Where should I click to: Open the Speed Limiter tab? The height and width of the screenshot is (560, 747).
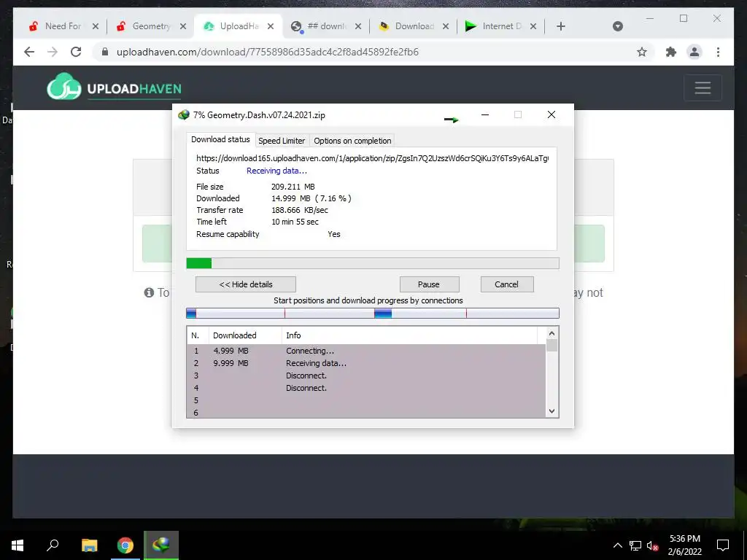282,141
